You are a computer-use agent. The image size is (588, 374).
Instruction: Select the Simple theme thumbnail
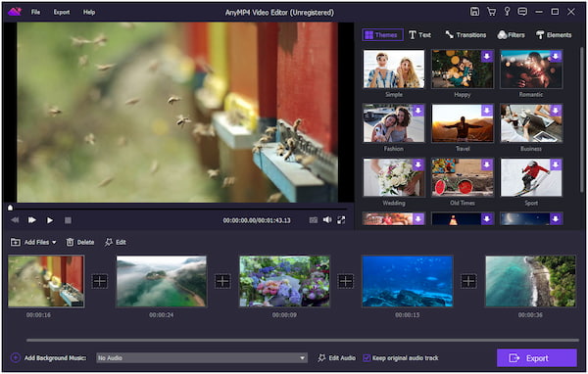[x=394, y=70]
